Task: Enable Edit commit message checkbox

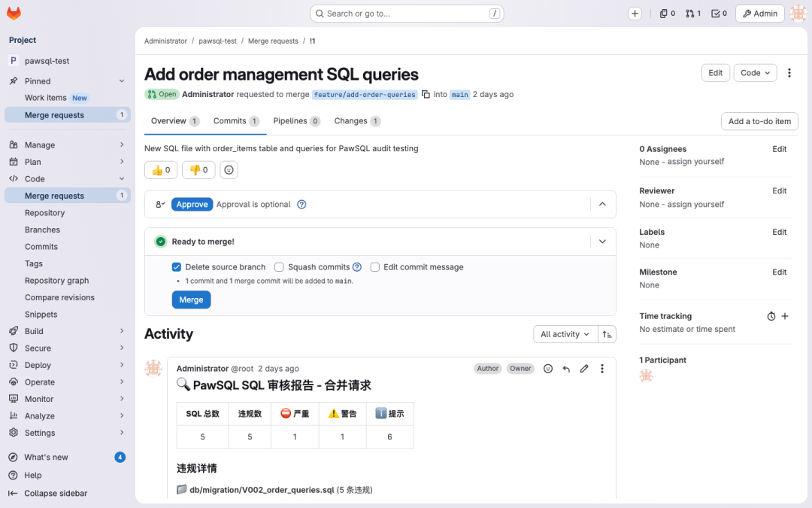Action: coord(375,267)
